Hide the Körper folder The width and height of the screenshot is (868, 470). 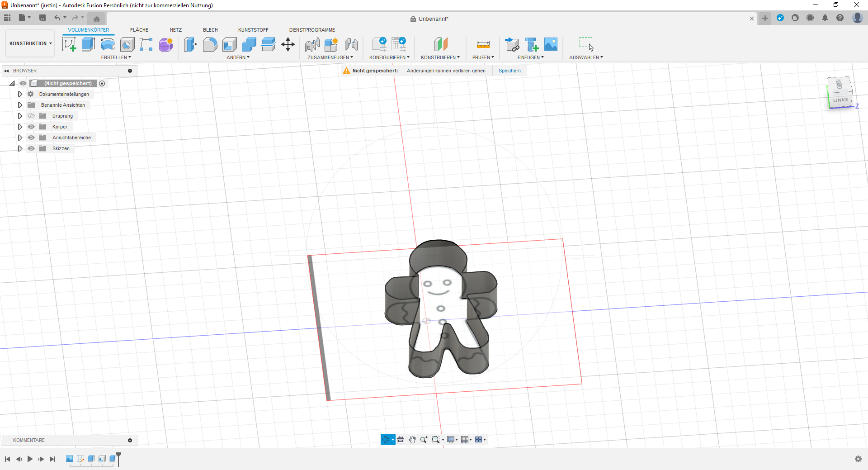coord(31,127)
